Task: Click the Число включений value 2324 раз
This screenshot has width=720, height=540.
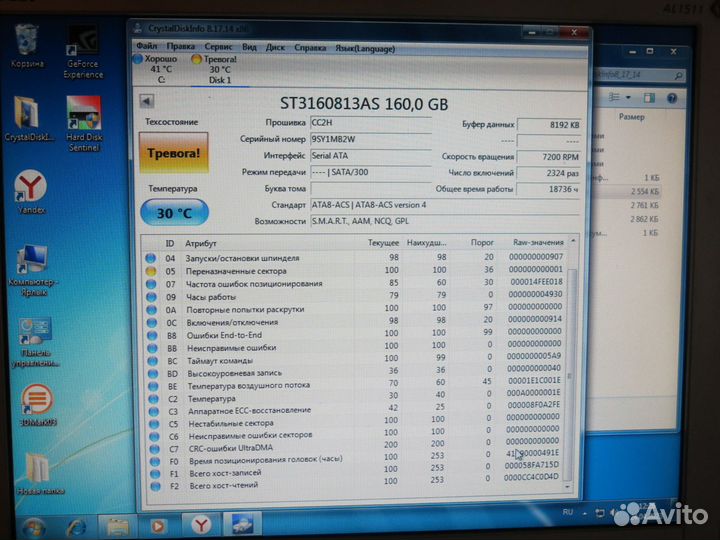Action: click(549, 173)
